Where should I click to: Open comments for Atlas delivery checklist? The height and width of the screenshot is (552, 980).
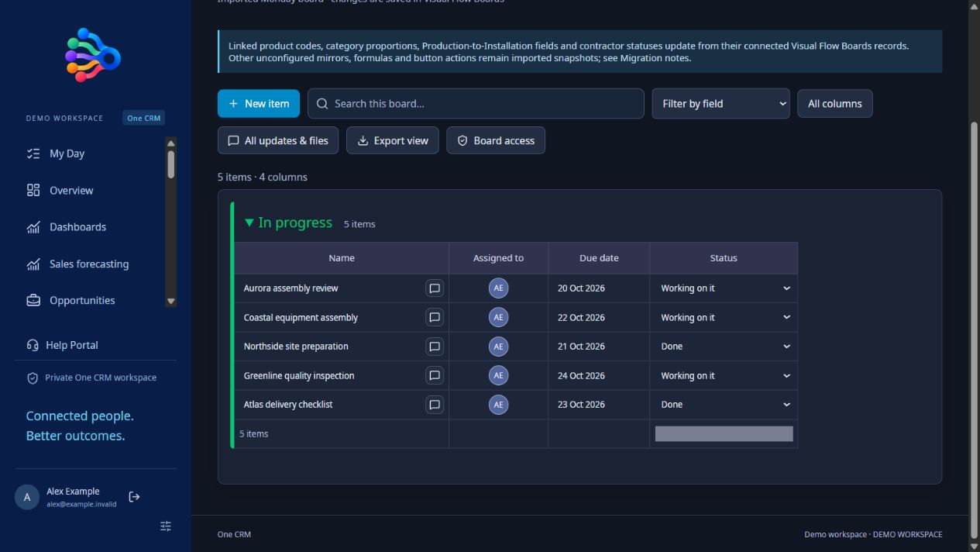435,405
